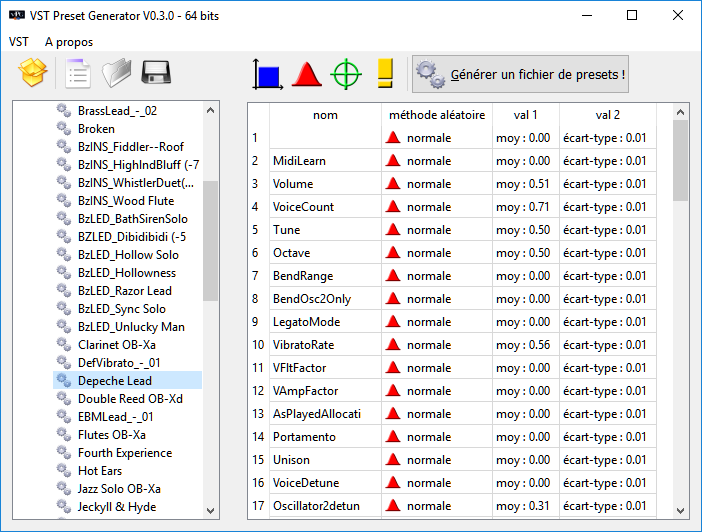The height and width of the screenshot is (532, 702).
Task: Click the list document toolbar icon
Action: click(x=78, y=73)
